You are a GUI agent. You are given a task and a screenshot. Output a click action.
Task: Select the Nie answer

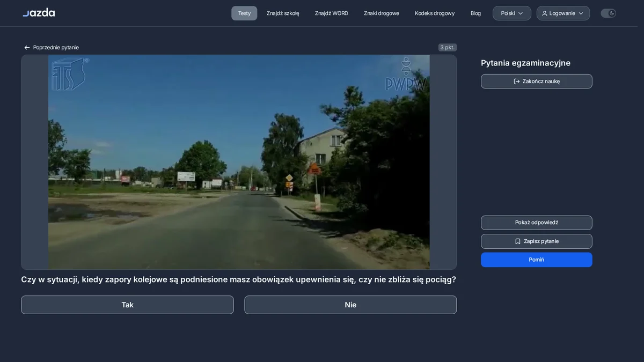coord(350,305)
